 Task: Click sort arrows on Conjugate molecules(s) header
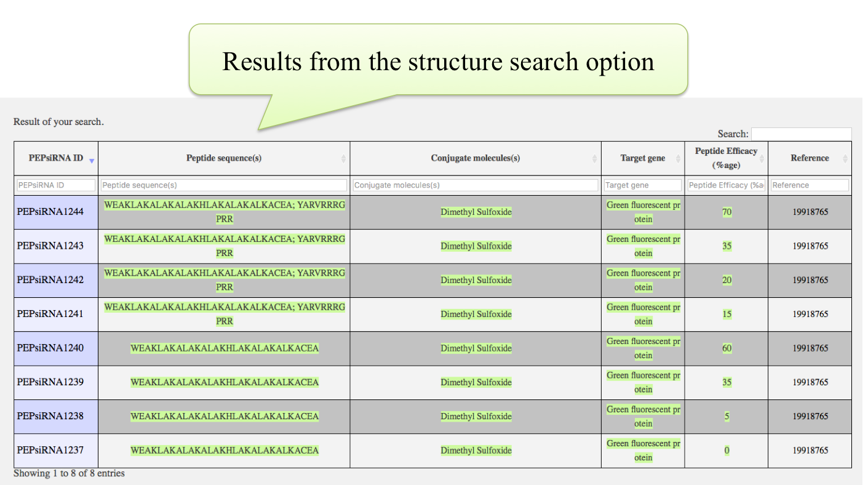(594, 159)
